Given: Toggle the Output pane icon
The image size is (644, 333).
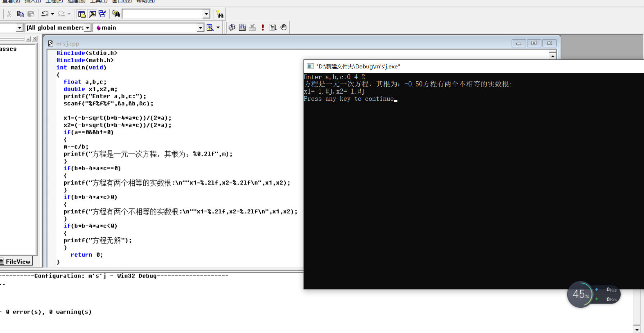Looking at the screenshot, I should pos(93,14).
